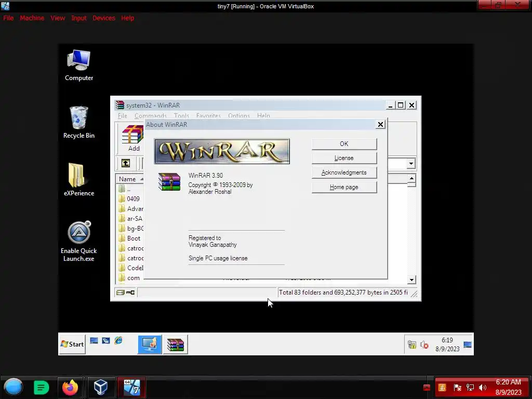Open VirtualBox Manager on host taskbar
The width and height of the screenshot is (532, 399).
[x=101, y=388]
